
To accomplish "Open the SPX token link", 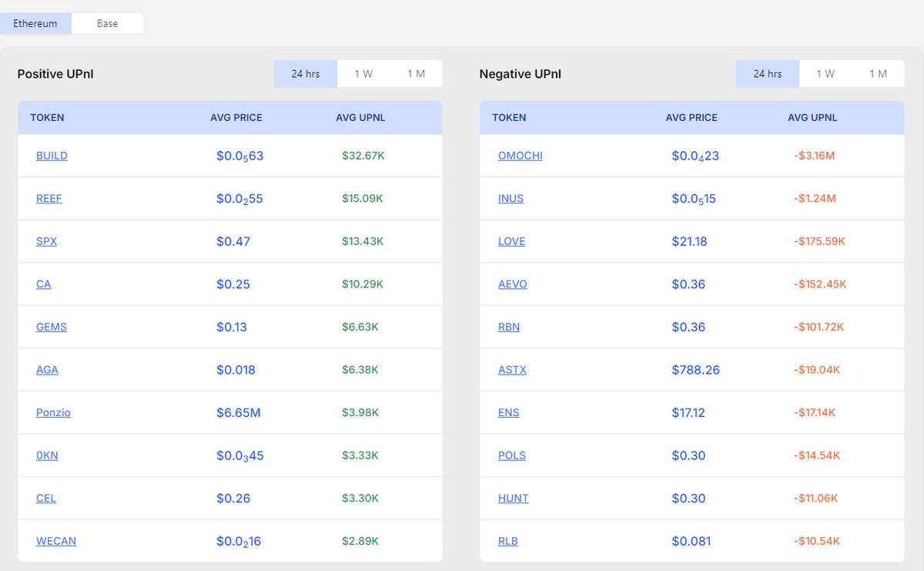I will (47, 241).
